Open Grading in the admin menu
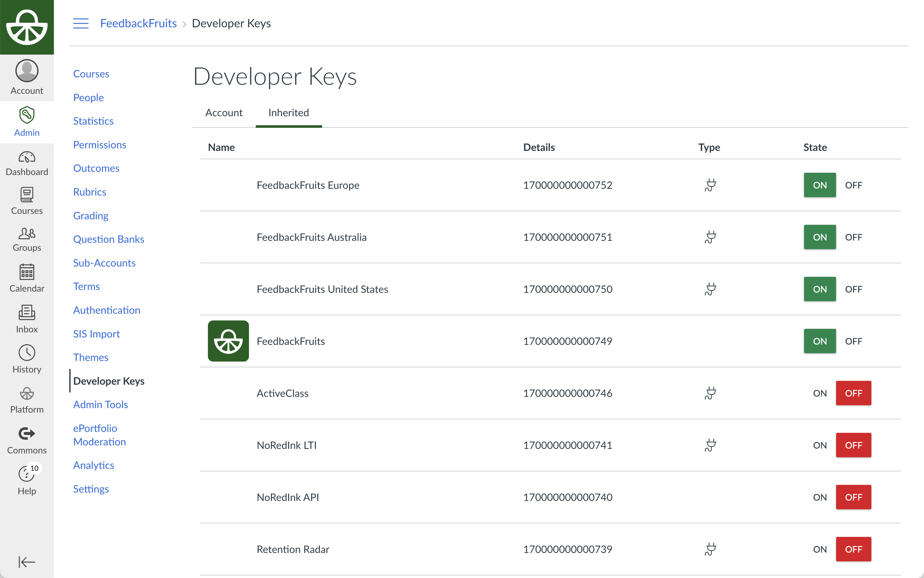 point(91,215)
